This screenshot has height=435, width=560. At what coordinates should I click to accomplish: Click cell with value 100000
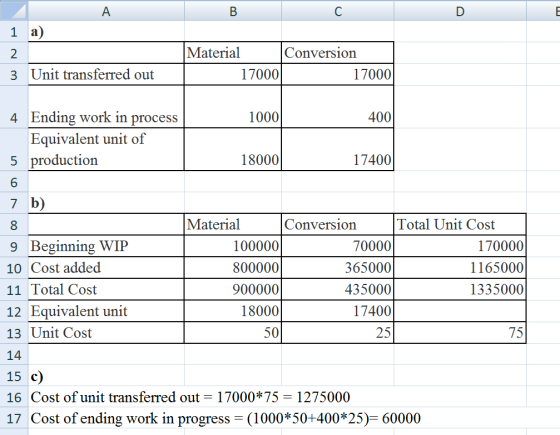coord(233,246)
